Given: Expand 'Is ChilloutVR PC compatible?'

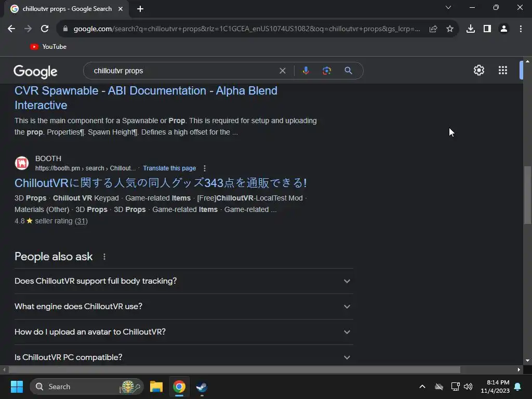Looking at the screenshot, I should (x=183, y=357).
